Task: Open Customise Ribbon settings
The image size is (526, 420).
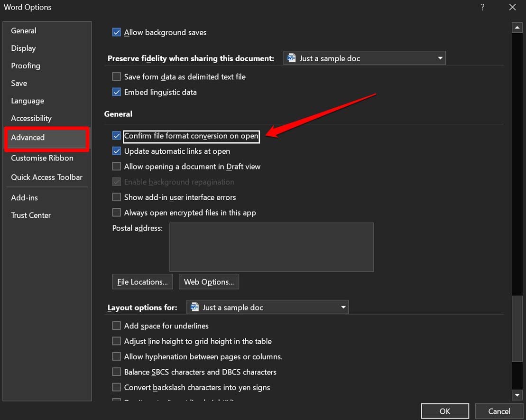Action: point(47,158)
